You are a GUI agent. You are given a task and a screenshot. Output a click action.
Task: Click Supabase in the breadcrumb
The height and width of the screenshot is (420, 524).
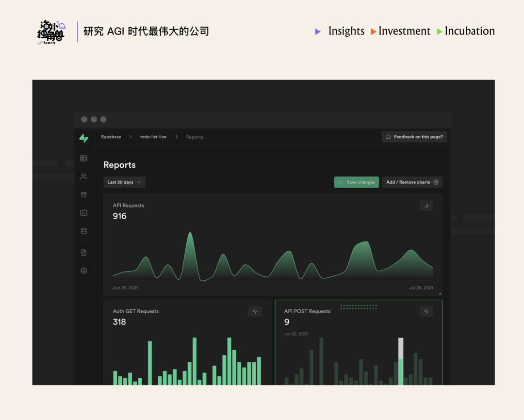[111, 137]
